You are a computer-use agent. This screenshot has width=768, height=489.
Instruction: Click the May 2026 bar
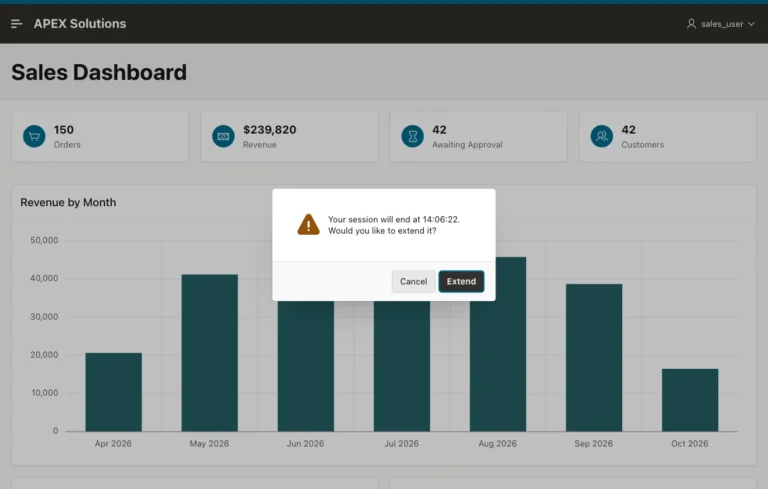(x=210, y=353)
